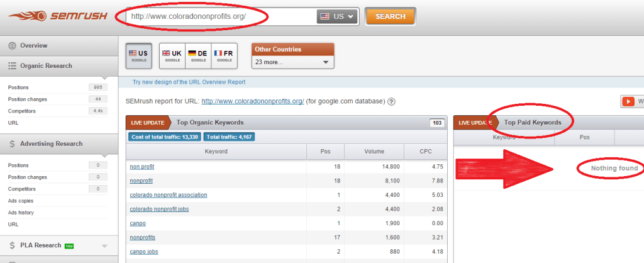The image size is (644, 263).
Task: Click the help question mark icon
Action: pos(391,101)
